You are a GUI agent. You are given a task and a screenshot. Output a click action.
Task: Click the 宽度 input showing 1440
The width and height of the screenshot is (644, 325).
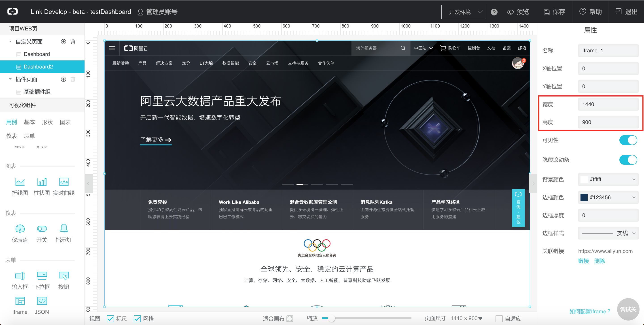tap(608, 104)
